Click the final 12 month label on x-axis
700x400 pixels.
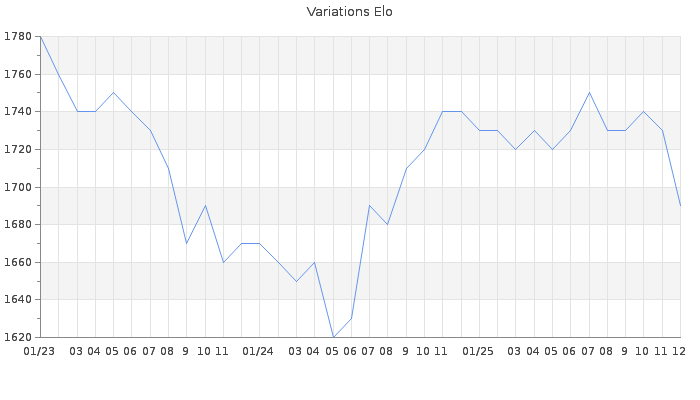click(679, 351)
